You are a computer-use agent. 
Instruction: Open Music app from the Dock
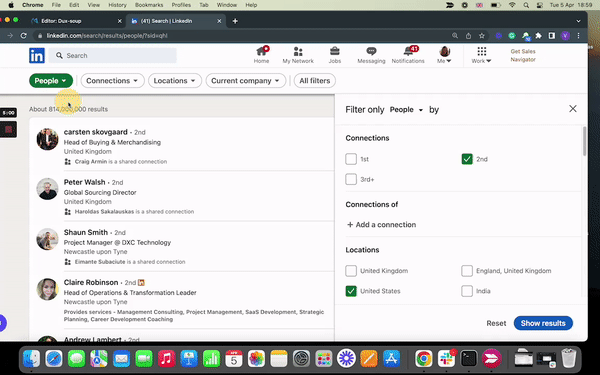click(166, 359)
